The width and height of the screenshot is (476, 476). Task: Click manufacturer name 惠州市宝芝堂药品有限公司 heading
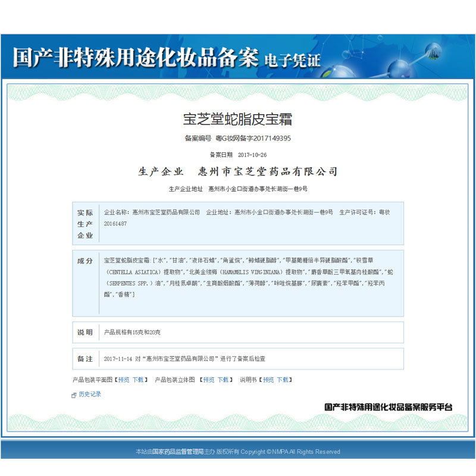tap(268, 171)
